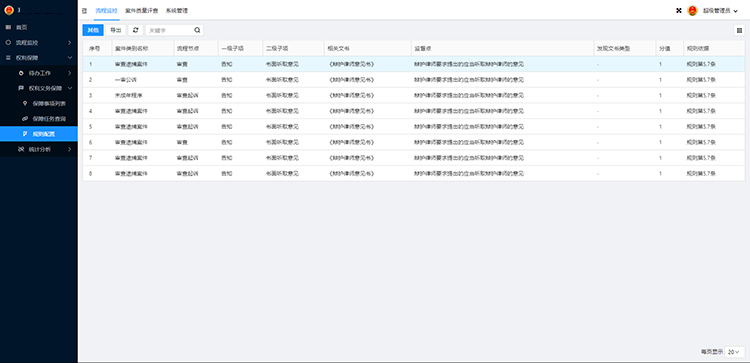Switch to the 案件质量评查 top tab

pos(142,10)
